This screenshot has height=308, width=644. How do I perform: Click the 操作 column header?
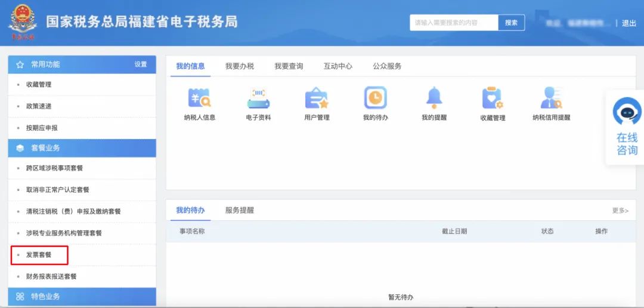pyautogui.click(x=601, y=231)
